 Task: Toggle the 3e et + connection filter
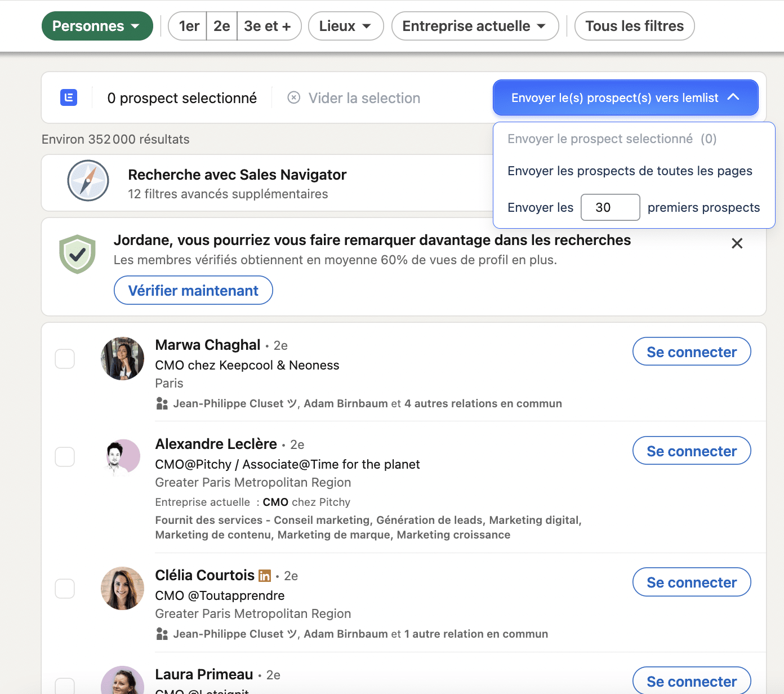pyautogui.click(x=269, y=26)
